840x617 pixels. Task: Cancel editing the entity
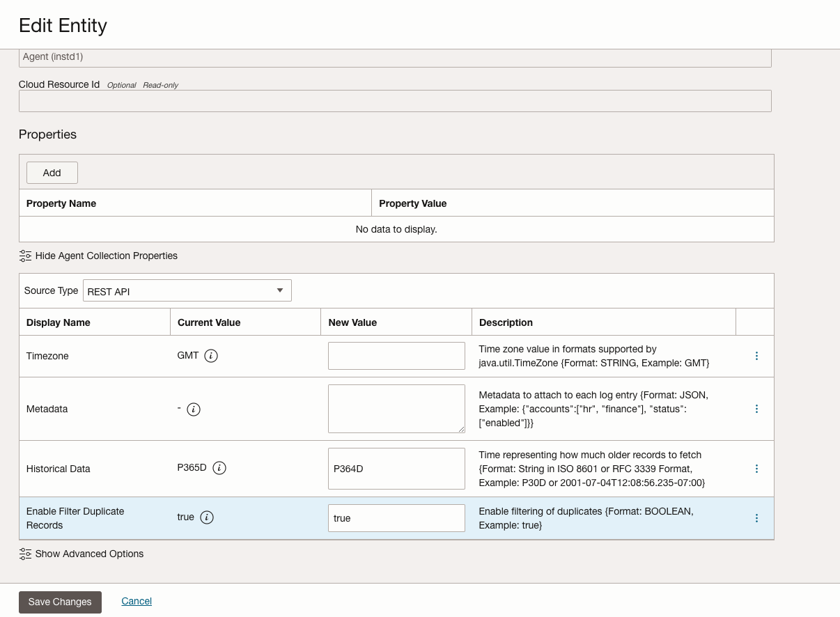coord(137,601)
